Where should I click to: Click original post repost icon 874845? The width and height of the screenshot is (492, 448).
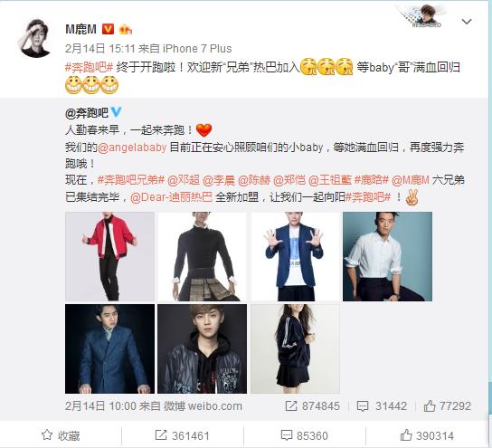(291, 406)
